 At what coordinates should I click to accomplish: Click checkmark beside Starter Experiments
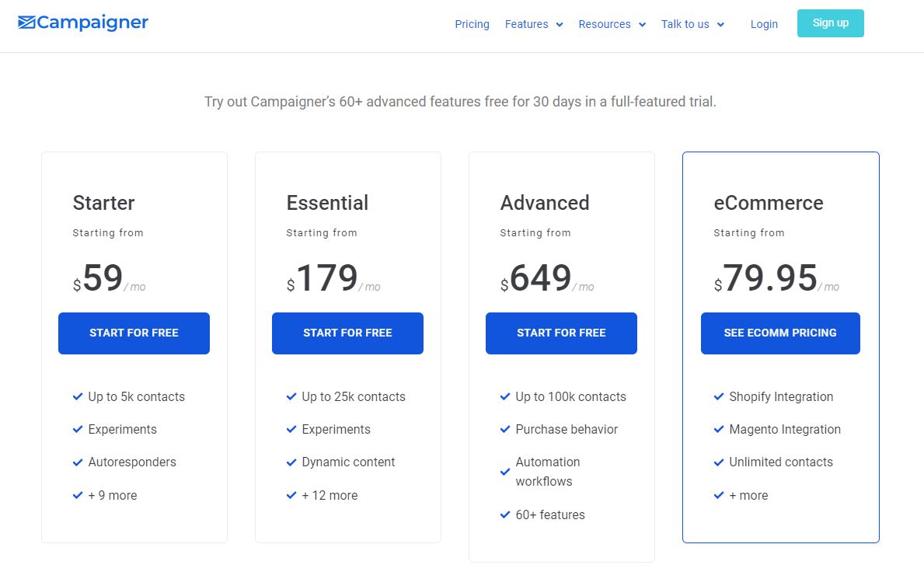(x=77, y=429)
